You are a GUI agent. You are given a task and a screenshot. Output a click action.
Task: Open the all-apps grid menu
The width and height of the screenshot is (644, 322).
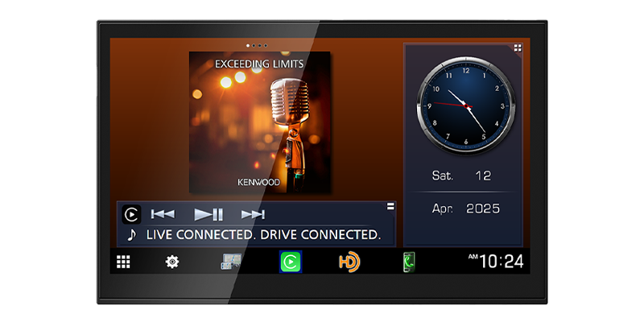(x=123, y=262)
